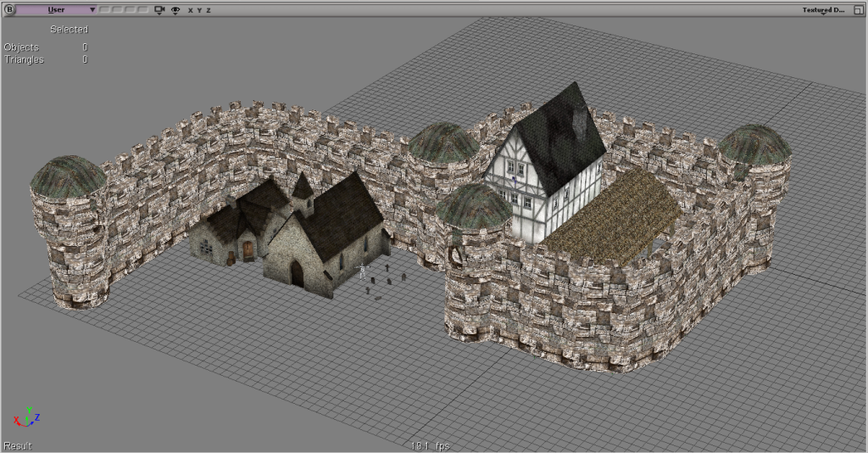
Task: Click the second camera memo slot
Action: point(117,9)
